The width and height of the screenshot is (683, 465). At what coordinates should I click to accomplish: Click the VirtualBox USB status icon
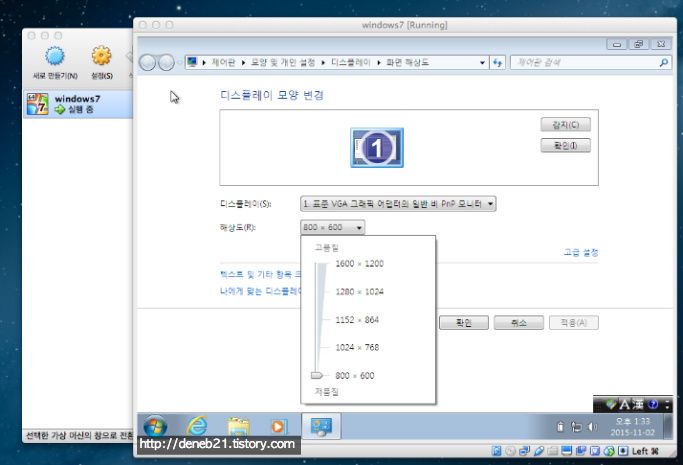pyautogui.click(x=539, y=451)
